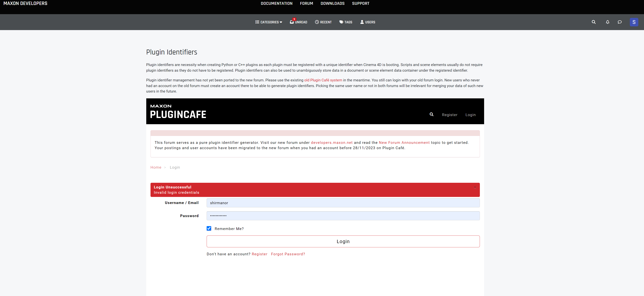Image resolution: width=644 pixels, height=296 pixels.
Task: Open the user avatar "S" menu
Action: (634, 22)
